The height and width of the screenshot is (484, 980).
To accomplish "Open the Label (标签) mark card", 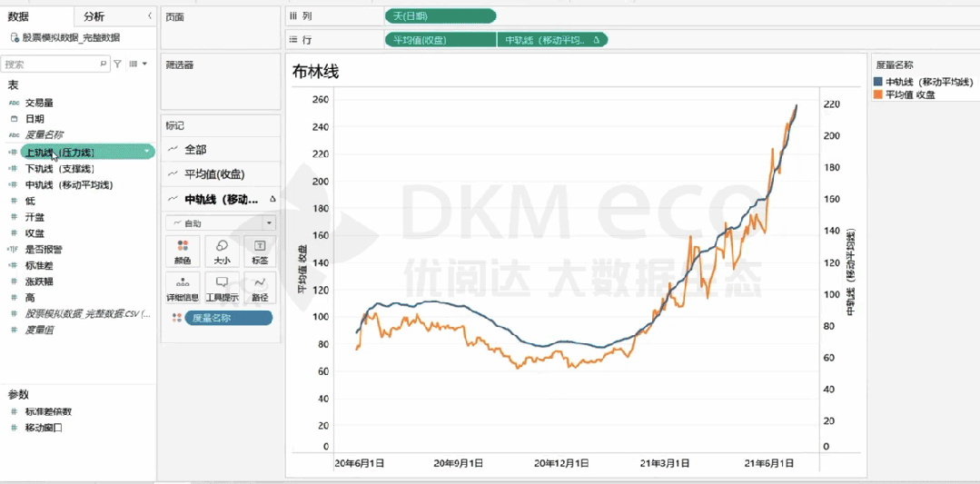I will click(x=260, y=251).
